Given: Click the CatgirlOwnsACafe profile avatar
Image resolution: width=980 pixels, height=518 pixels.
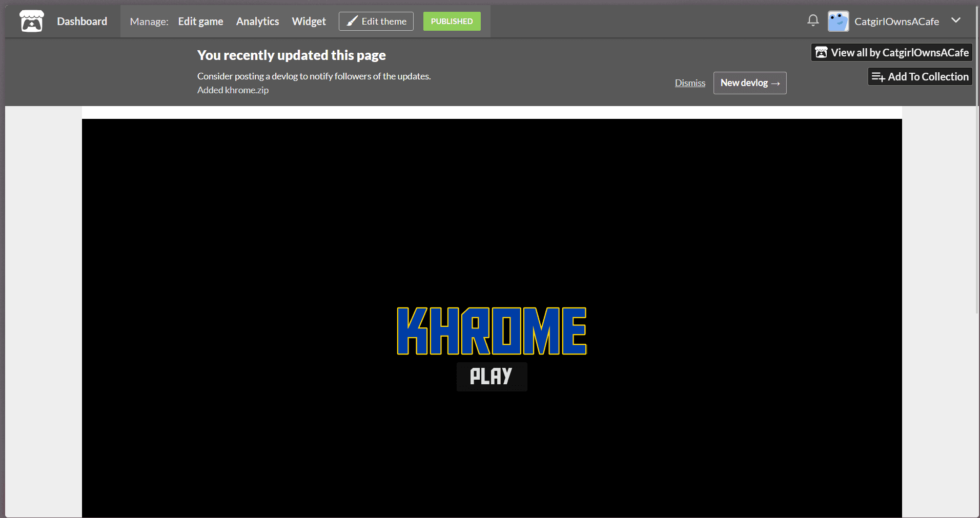Looking at the screenshot, I should [x=838, y=22].
